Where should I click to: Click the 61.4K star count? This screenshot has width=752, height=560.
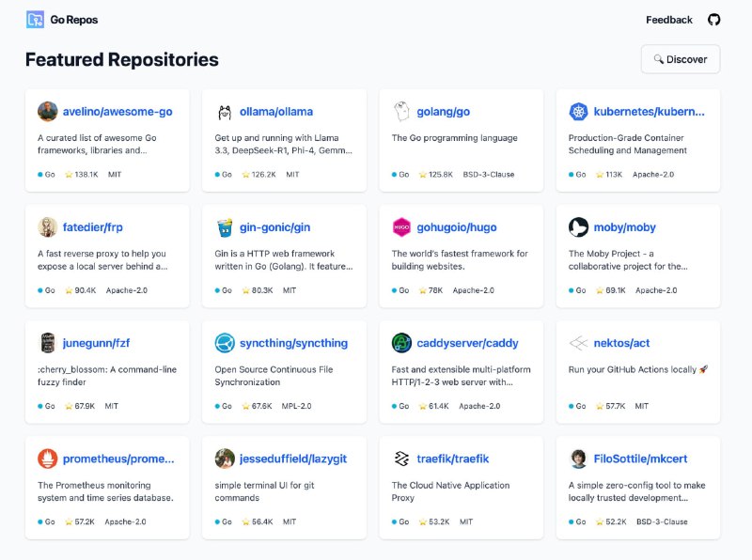pos(439,406)
